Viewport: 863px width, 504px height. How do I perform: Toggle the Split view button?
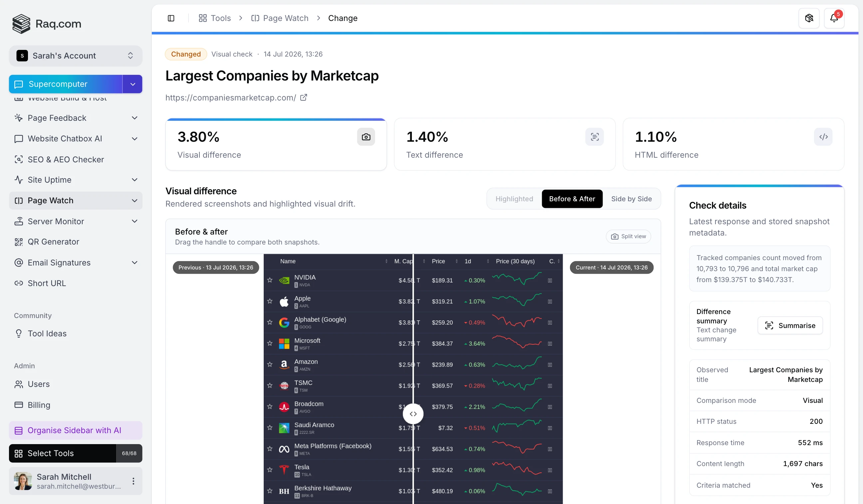628,237
